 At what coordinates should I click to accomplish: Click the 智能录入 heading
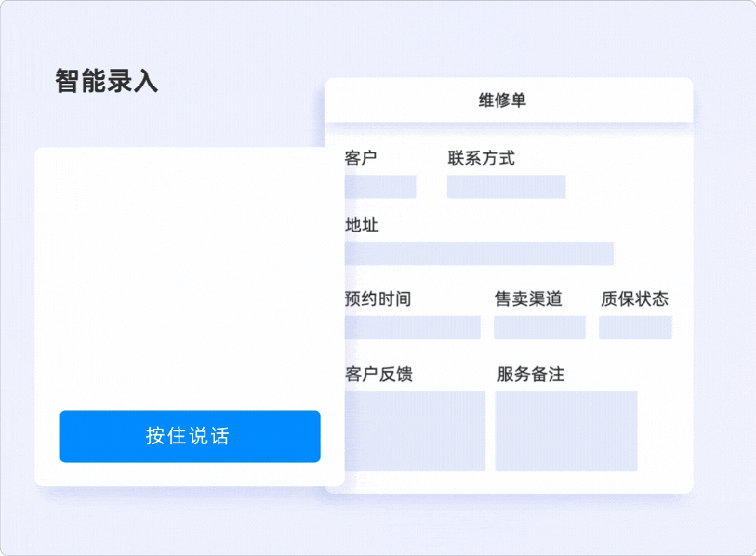coord(106,82)
